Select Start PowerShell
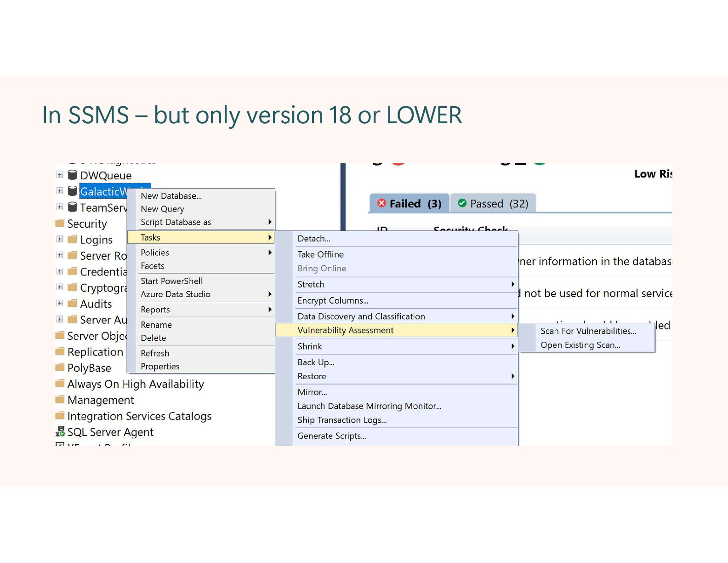This screenshot has height=563, width=728. (201, 281)
